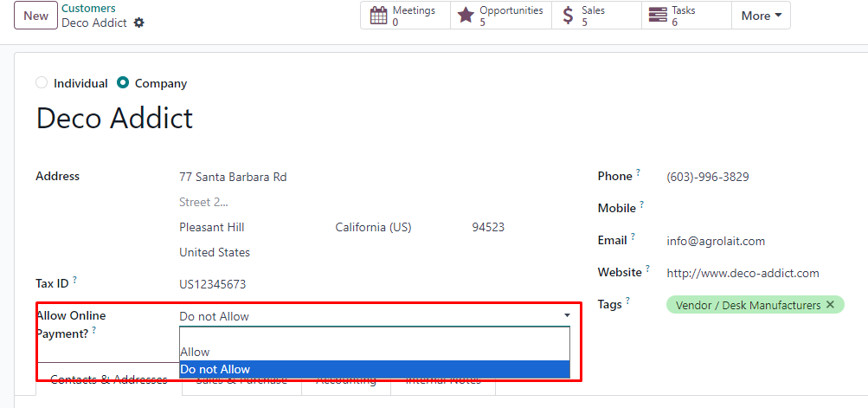Open the Tasks smart button
Viewport: 868px width, 408px height.
(x=686, y=16)
